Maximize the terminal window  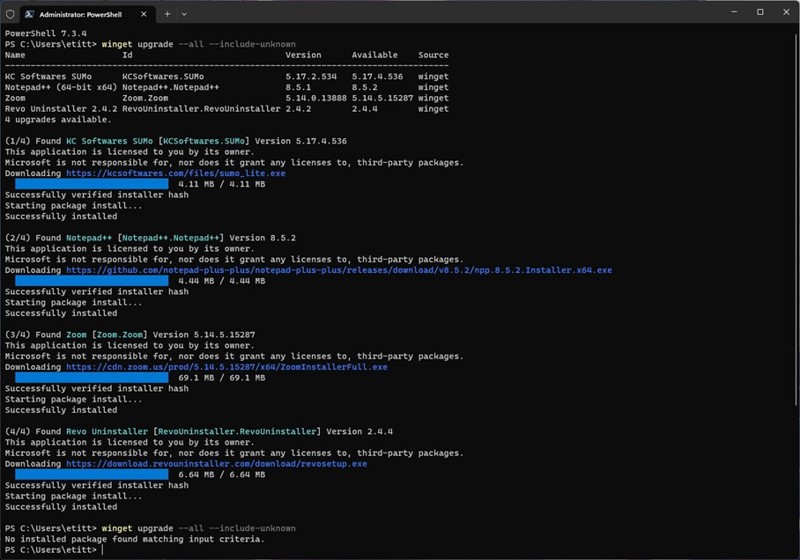click(x=760, y=13)
